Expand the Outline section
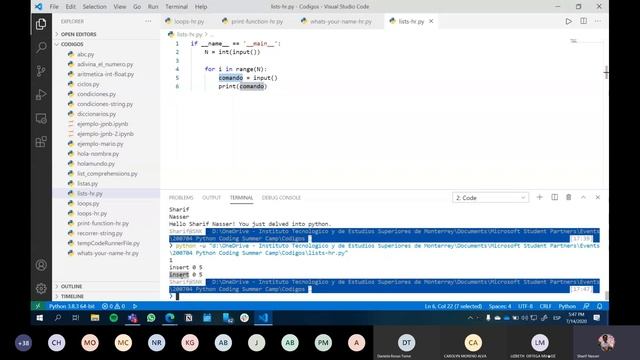The height and width of the screenshot is (360, 640). 71,287
